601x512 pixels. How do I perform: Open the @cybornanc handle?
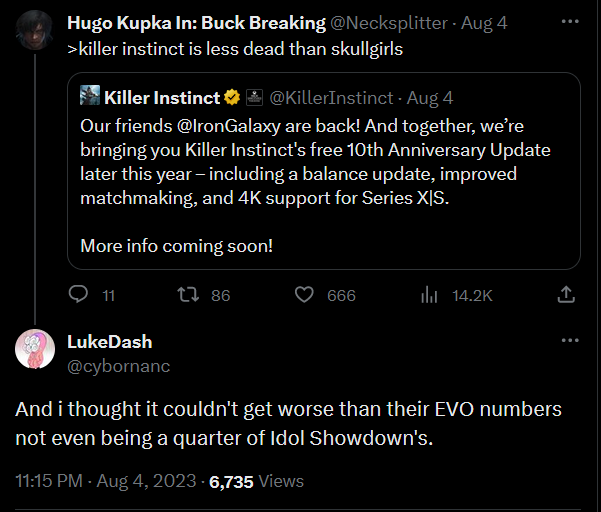[x=118, y=366]
